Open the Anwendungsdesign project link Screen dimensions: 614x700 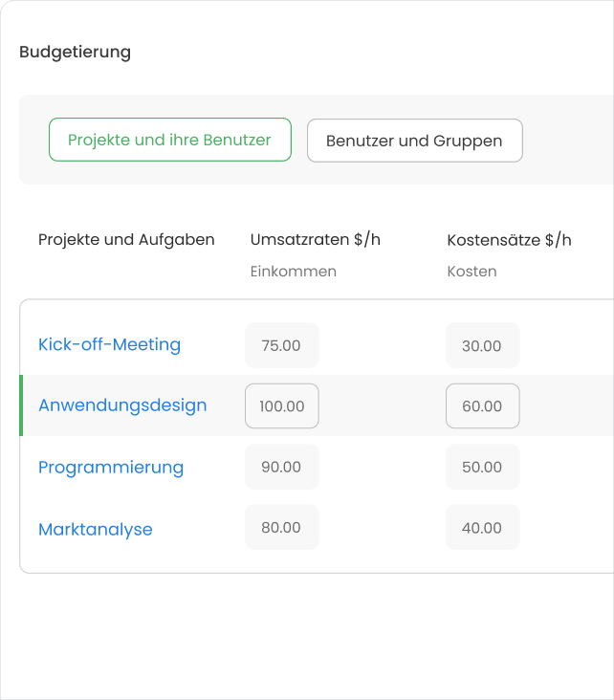click(122, 405)
